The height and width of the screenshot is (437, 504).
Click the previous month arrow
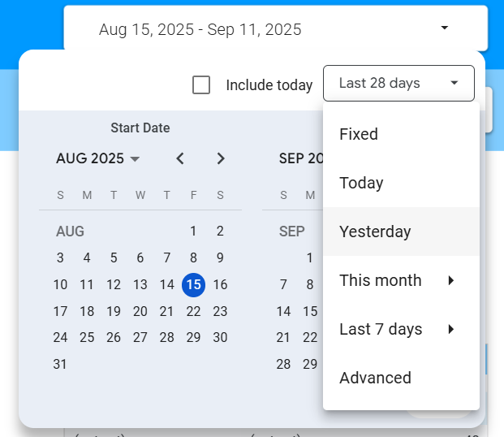(x=180, y=158)
